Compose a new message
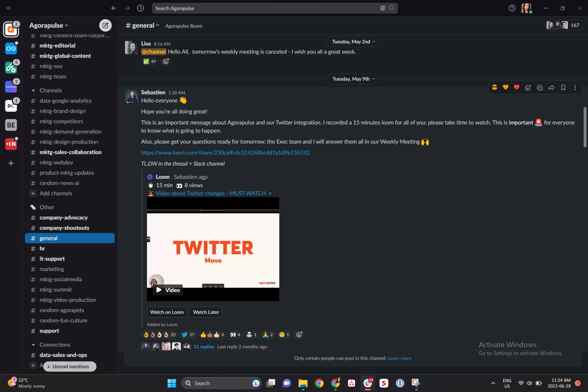Viewport: 588px width, 392px height. [x=105, y=25]
